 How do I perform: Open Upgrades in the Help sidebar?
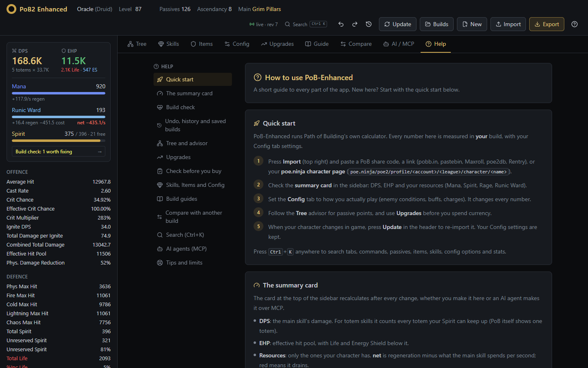pyautogui.click(x=193, y=157)
